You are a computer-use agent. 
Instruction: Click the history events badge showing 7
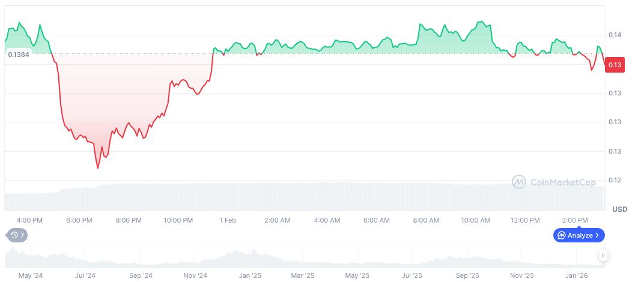(x=17, y=235)
